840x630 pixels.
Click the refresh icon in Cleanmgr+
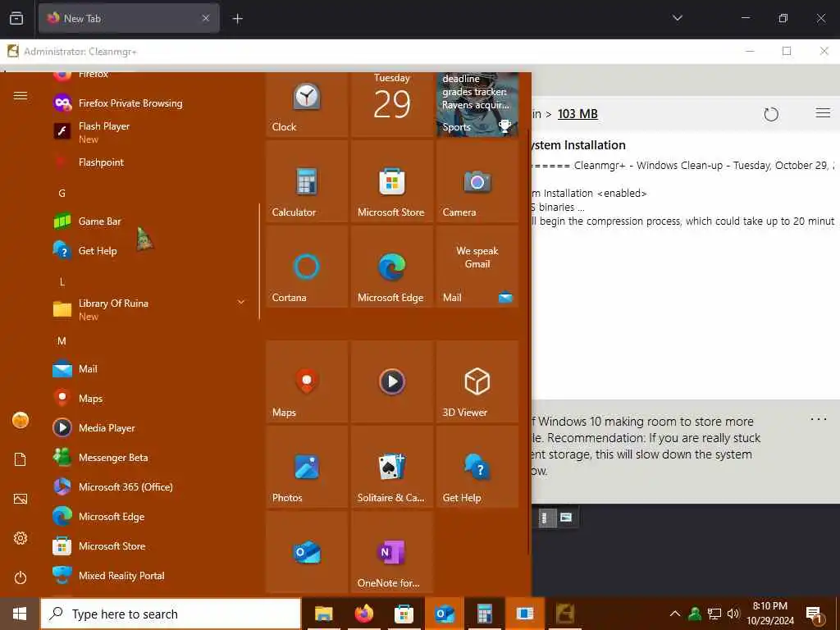coord(771,114)
